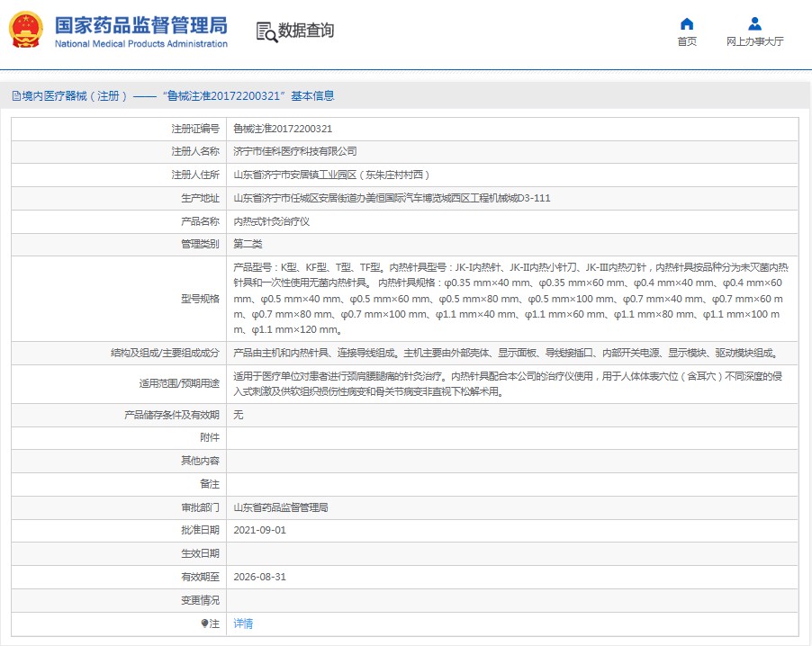Click the structure text starting 产品由主机
This screenshot has height=646, width=812.
[506, 353]
